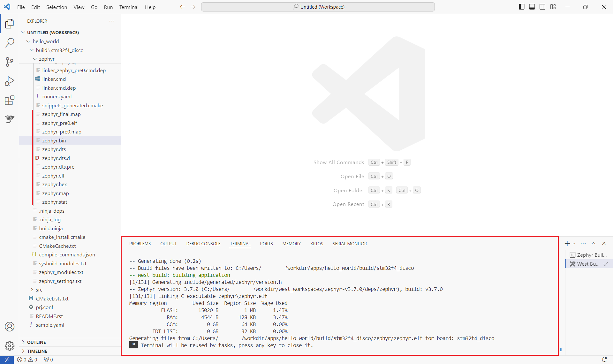Open the Extensions view
613x364 pixels.
point(10,100)
